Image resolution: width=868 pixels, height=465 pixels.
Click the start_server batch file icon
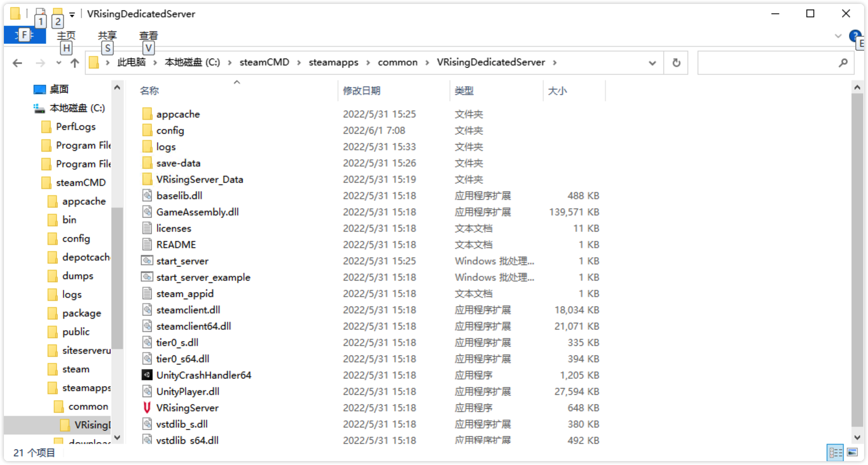pyautogui.click(x=147, y=260)
